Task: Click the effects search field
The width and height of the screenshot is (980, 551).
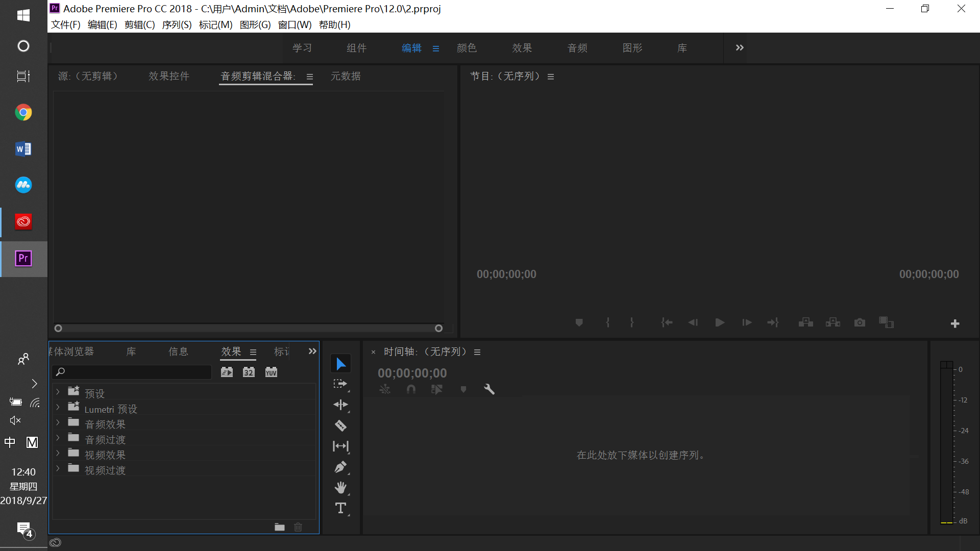Action: [133, 372]
